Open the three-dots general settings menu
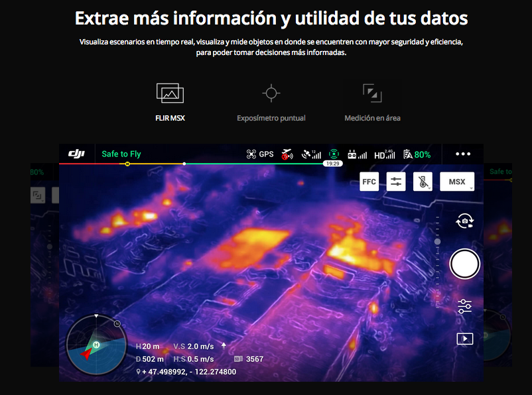 coord(463,154)
